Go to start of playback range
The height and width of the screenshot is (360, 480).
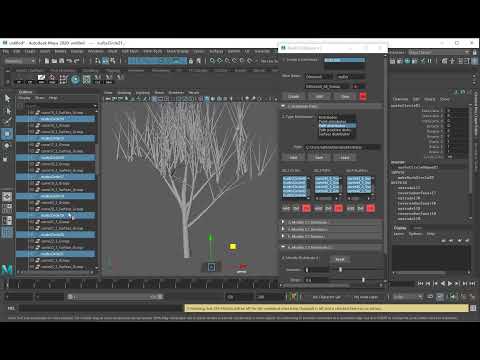click(x=420, y=283)
